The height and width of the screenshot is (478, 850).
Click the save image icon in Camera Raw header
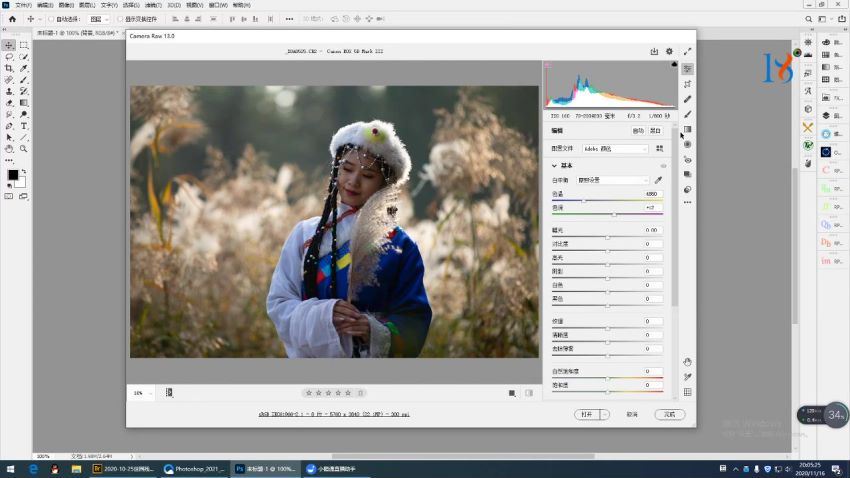click(x=654, y=51)
